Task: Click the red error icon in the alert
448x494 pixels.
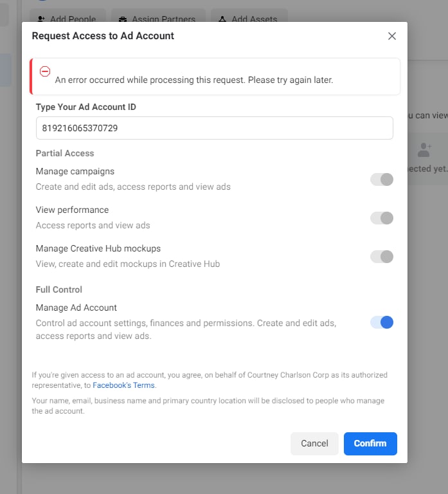Action: point(45,71)
